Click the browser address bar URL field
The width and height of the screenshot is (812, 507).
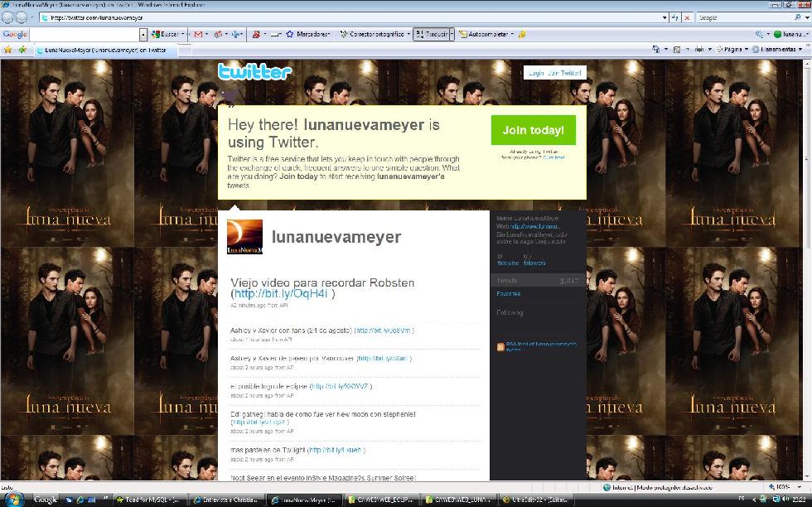coord(350,17)
